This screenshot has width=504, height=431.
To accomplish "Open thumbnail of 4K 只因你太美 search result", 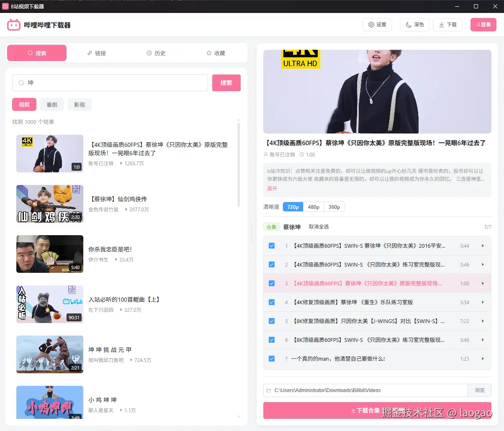I will click(x=50, y=154).
